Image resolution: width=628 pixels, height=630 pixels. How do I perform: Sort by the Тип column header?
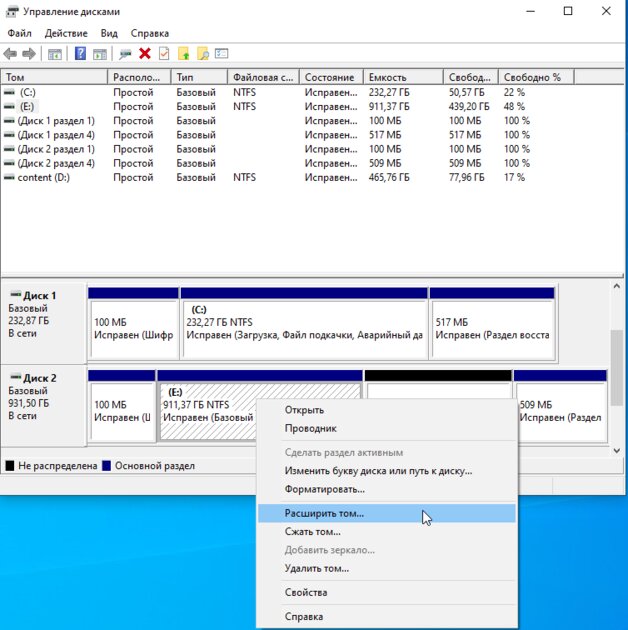[199, 77]
